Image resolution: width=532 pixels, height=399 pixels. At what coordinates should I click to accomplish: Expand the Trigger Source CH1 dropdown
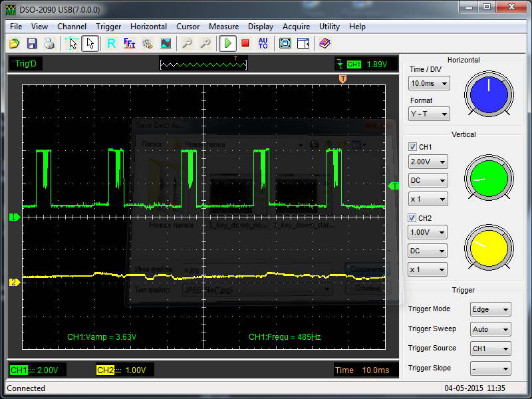point(490,348)
